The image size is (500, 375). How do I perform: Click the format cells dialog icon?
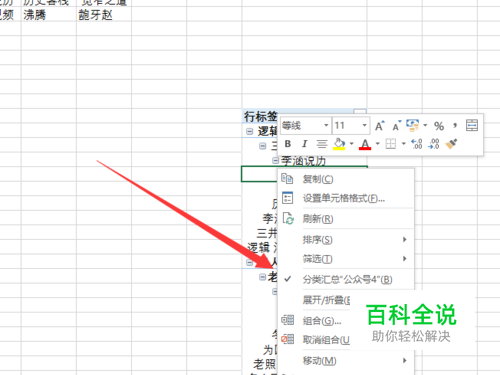pos(287,198)
